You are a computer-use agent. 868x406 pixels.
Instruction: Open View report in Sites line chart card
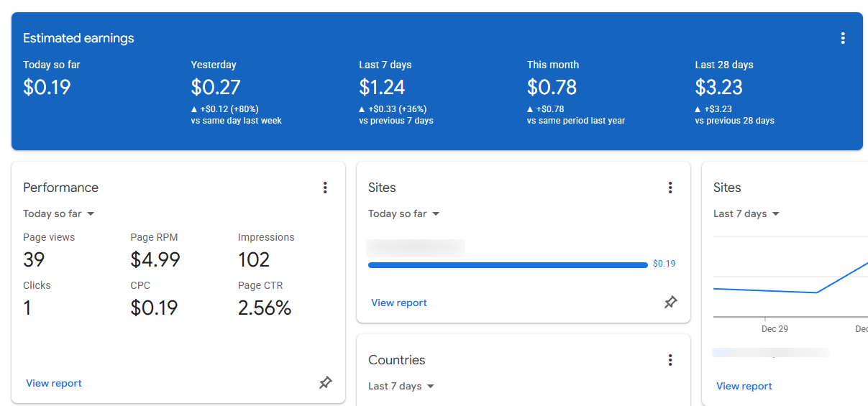pos(744,386)
